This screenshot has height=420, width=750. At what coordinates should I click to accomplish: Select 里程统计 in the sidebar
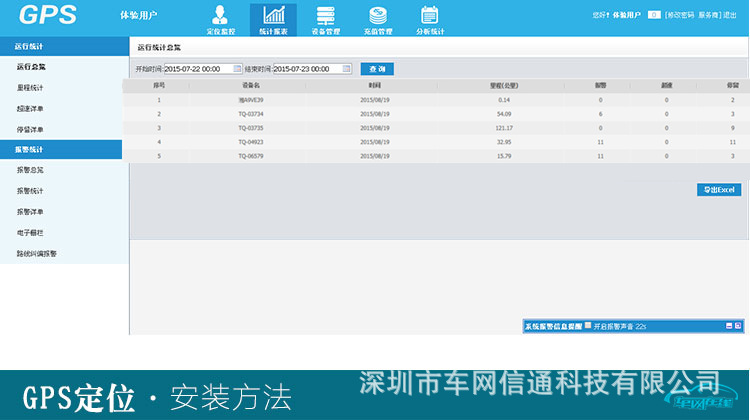31,88
